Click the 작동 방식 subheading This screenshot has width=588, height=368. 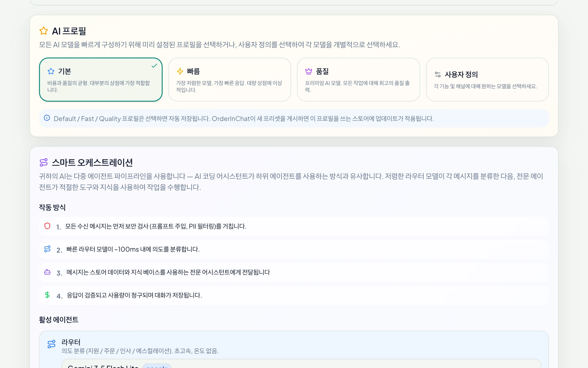52,207
